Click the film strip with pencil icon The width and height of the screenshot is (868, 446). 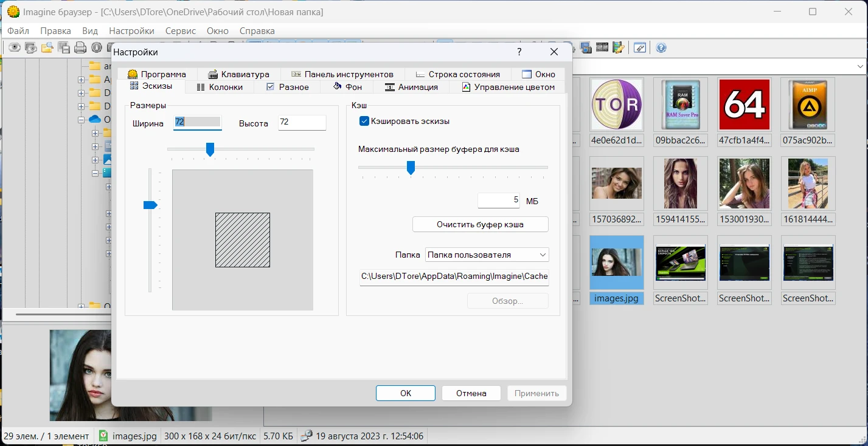[x=619, y=48]
